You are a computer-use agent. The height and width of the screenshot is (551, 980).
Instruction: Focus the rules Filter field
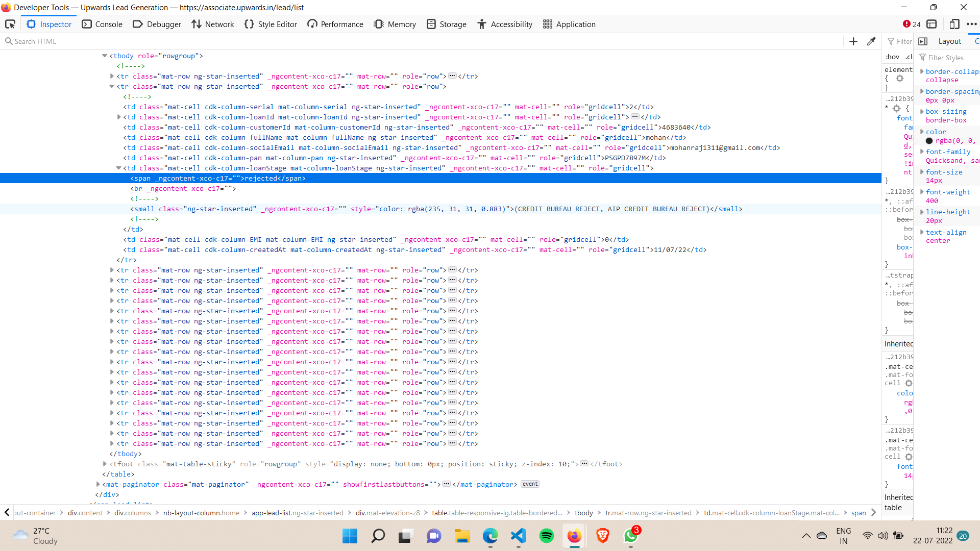coord(899,41)
